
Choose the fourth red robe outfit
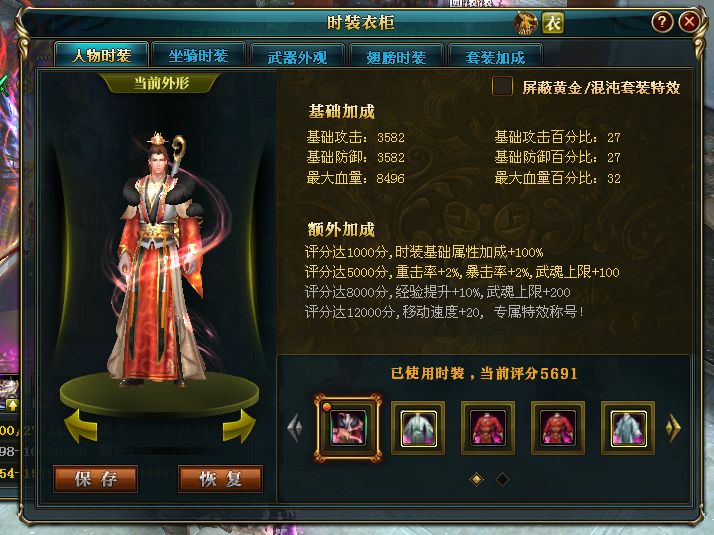click(558, 428)
